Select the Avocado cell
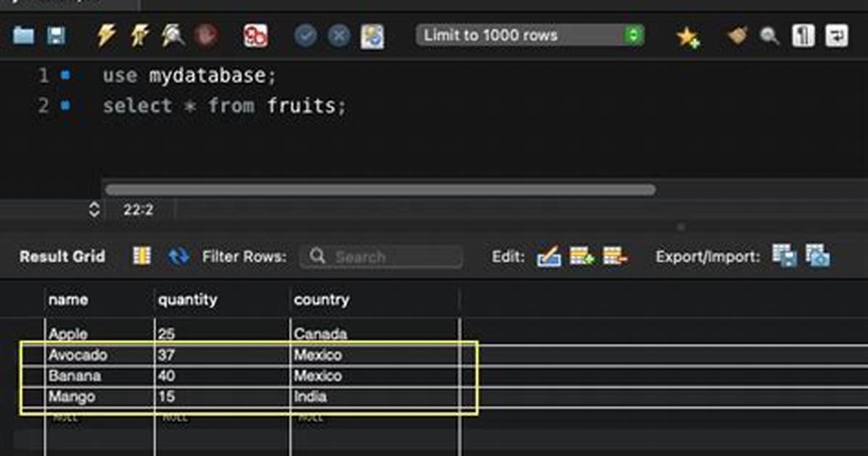The height and width of the screenshot is (456, 868). tap(99, 354)
